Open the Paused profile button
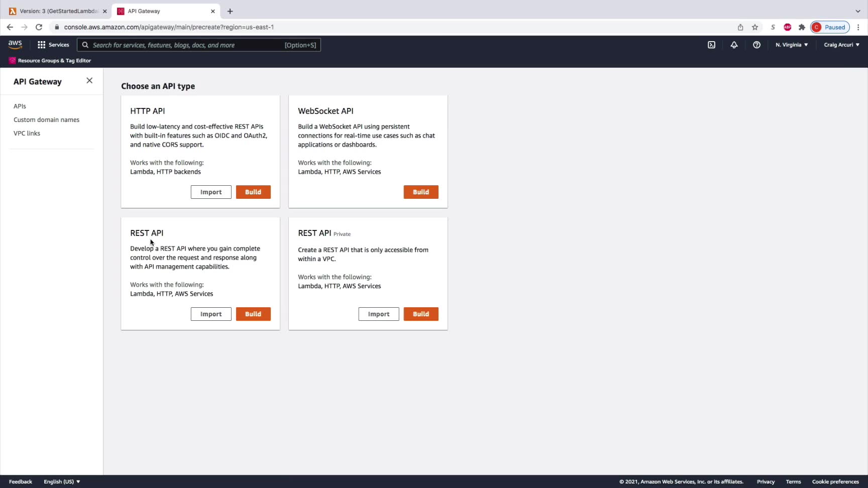This screenshot has height=488, width=868. (830, 27)
